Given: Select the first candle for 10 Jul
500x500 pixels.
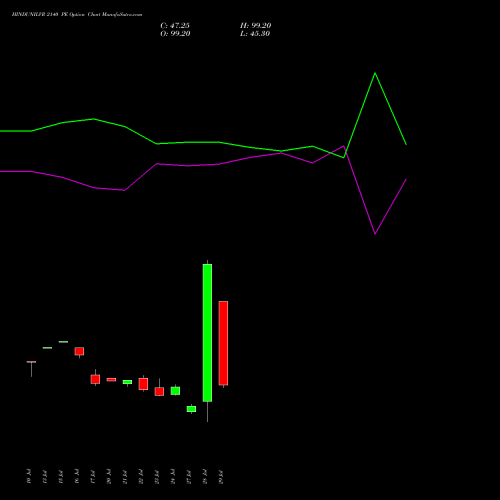Looking at the screenshot, I should coord(31,362).
